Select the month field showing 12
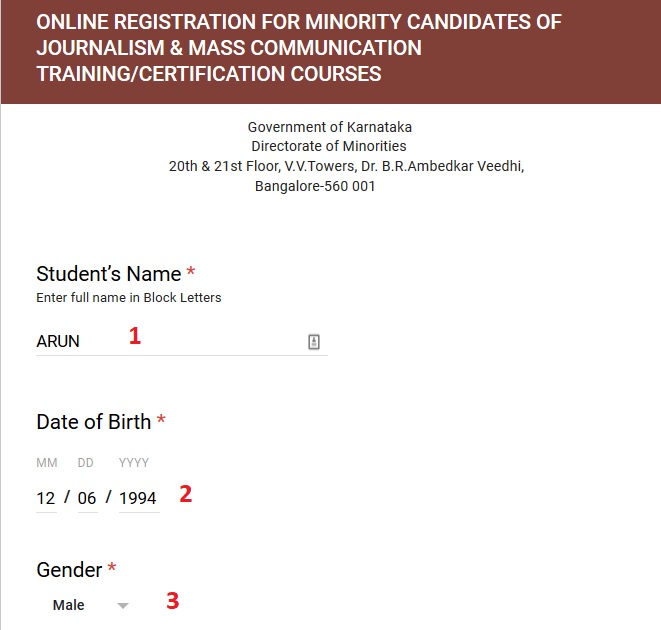The width and height of the screenshot is (661, 630). tap(46, 498)
